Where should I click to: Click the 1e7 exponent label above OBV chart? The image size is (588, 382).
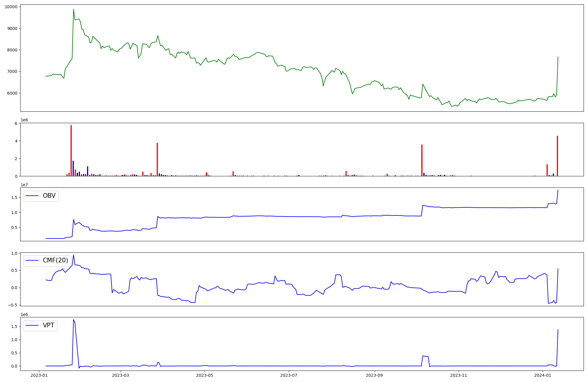pyautogui.click(x=24, y=185)
